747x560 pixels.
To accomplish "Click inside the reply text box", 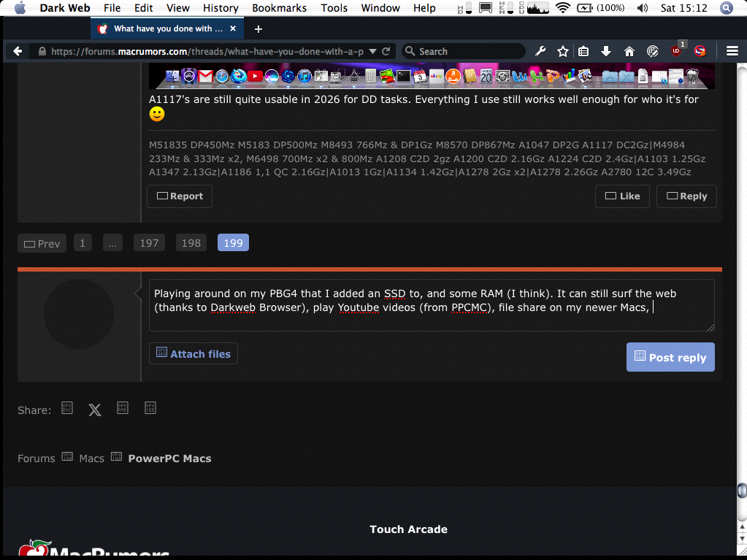I will click(x=431, y=307).
